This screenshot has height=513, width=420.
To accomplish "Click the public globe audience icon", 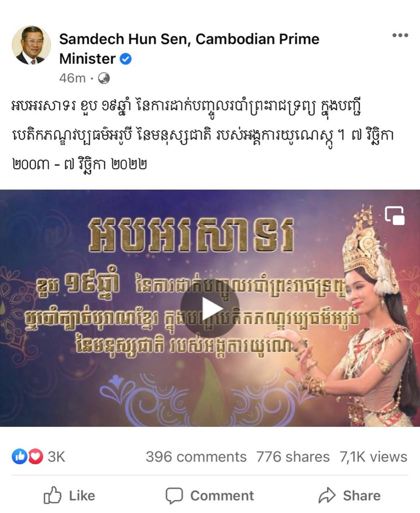I will (x=104, y=78).
